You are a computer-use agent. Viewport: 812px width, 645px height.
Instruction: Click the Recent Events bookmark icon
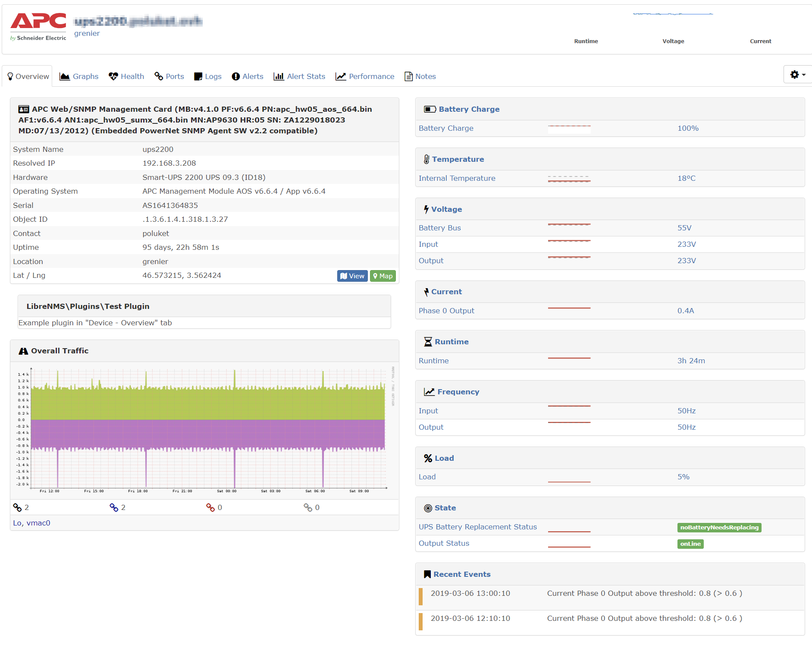pos(427,574)
